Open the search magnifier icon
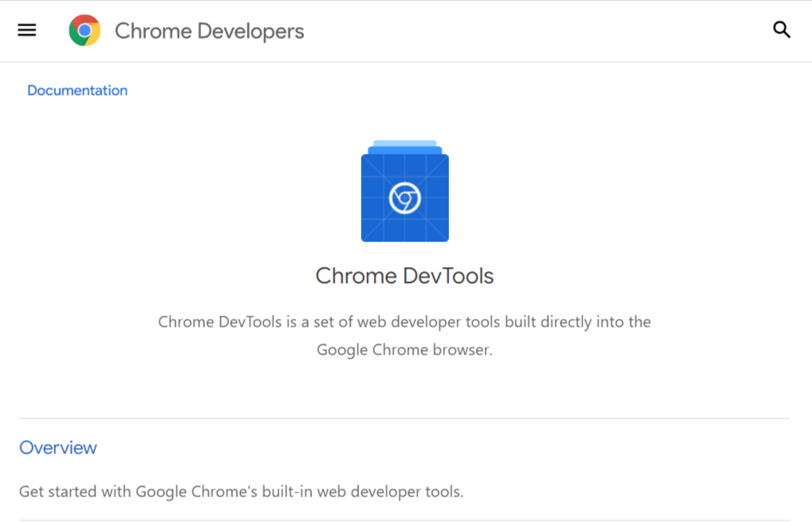The height and width of the screenshot is (522, 812). click(782, 29)
